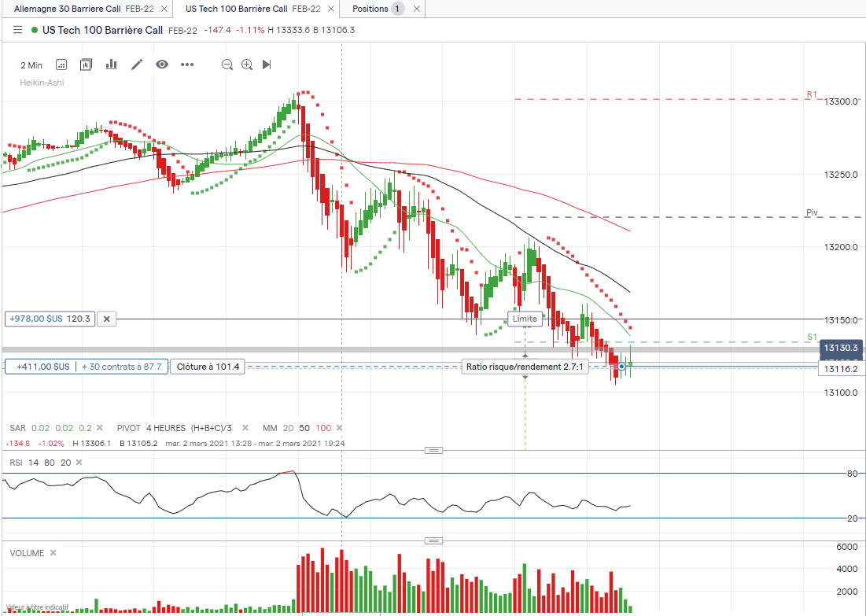Select the US Tech 100 Barrière Call tab
Image resolution: width=866 pixels, height=616 pixels.
click(253, 9)
